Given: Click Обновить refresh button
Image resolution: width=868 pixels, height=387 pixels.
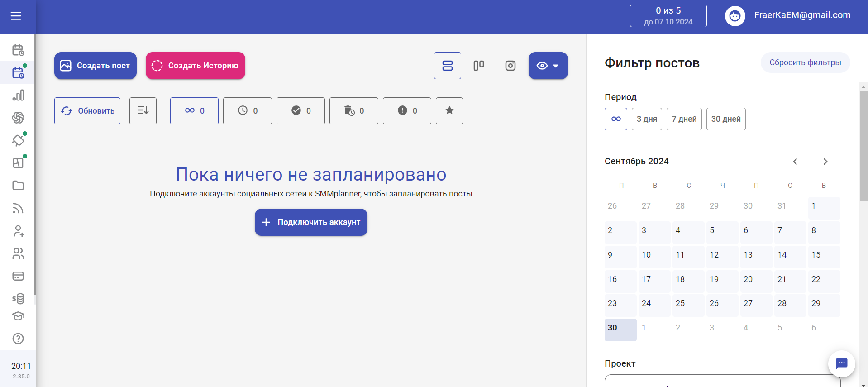Looking at the screenshot, I should tap(87, 111).
